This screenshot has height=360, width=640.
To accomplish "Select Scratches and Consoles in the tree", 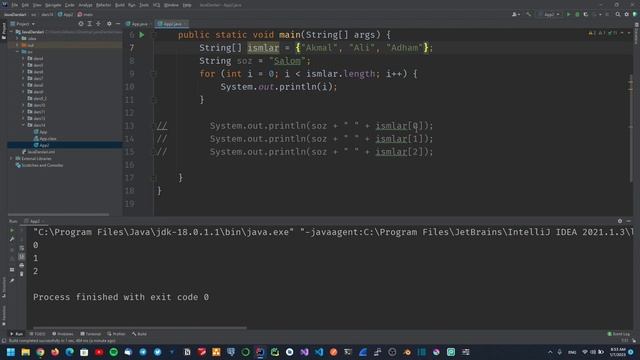I will click(x=39, y=165).
